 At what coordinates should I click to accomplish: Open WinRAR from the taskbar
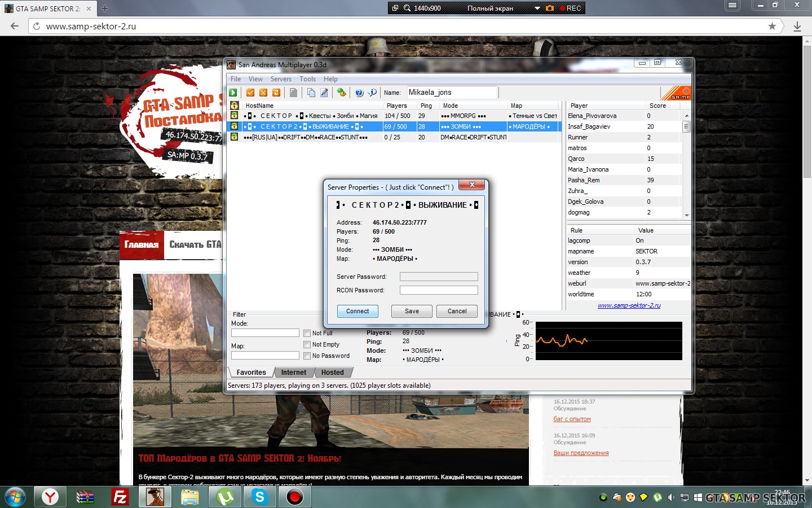pyautogui.click(x=85, y=497)
